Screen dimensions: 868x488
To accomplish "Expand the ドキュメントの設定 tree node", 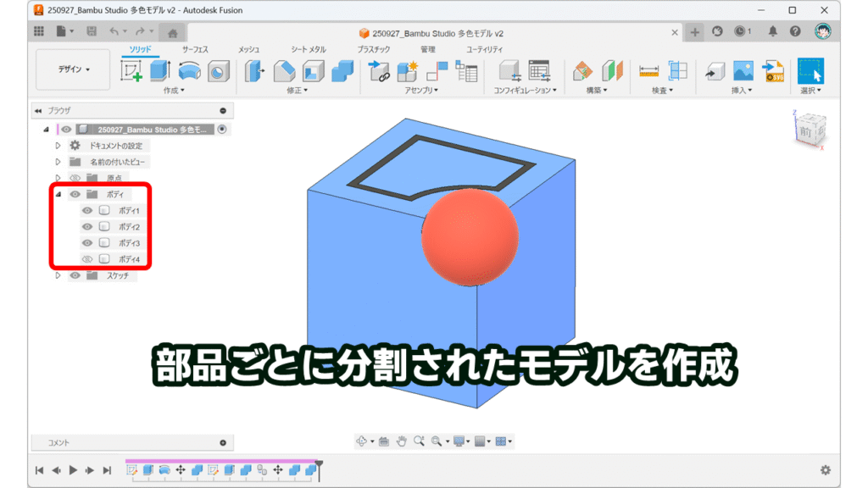I will (58, 146).
